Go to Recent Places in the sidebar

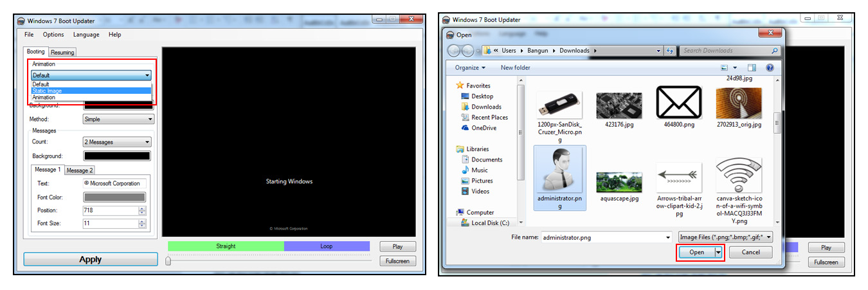(489, 117)
